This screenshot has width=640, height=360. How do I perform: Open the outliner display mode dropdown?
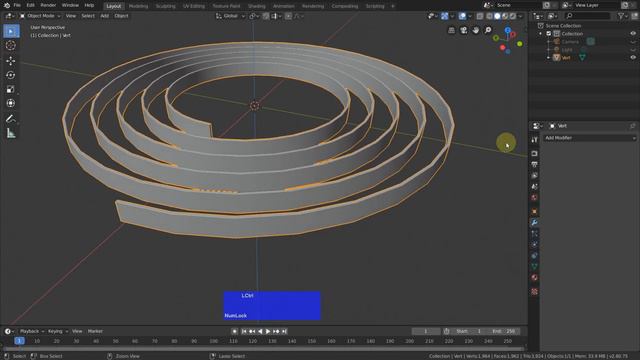(x=553, y=16)
